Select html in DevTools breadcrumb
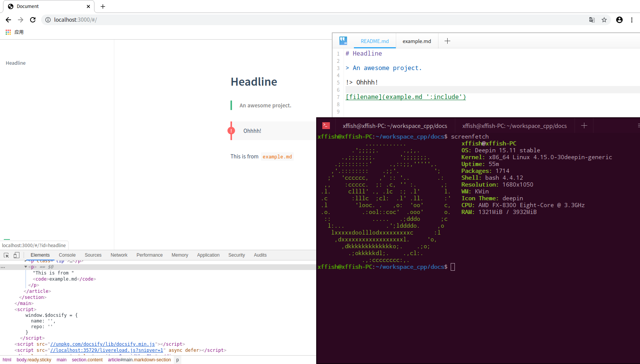Viewport: 640px width, 364px height. coord(7,360)
